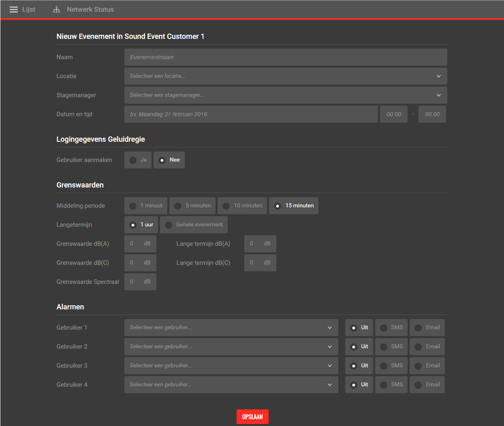Image resolution: width=504 pixels, height=426 pixels.
Task: Select Uit for Gebruiker 4 alarm
Action: [x=359, y=385]
